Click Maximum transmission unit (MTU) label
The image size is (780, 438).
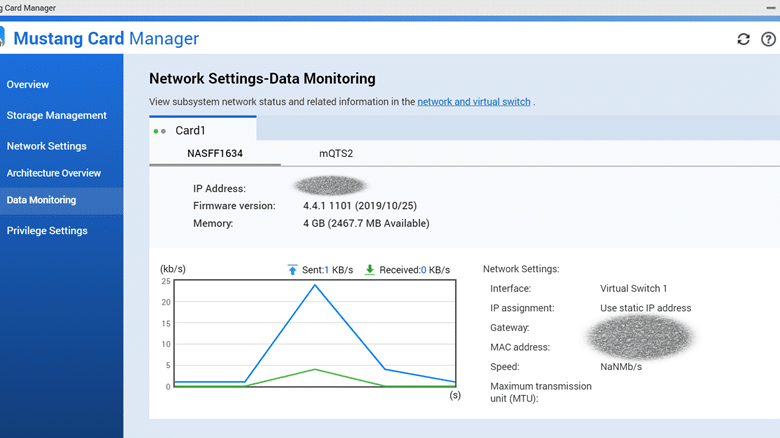coord(541,392)
